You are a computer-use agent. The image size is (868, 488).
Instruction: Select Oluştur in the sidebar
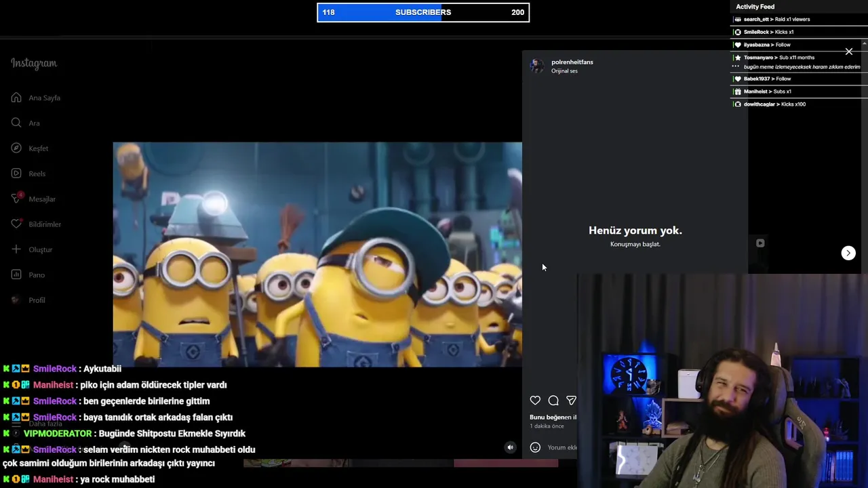coord(40,249)
